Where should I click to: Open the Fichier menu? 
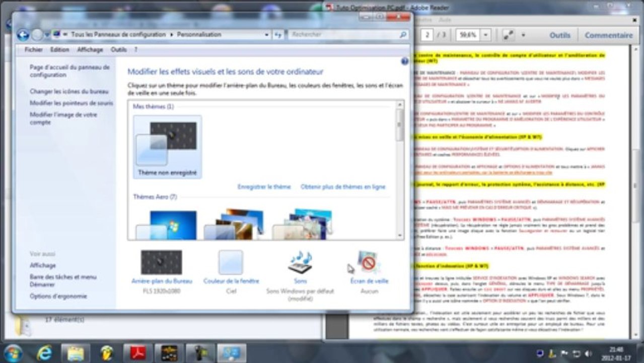(x=34, y=50)
